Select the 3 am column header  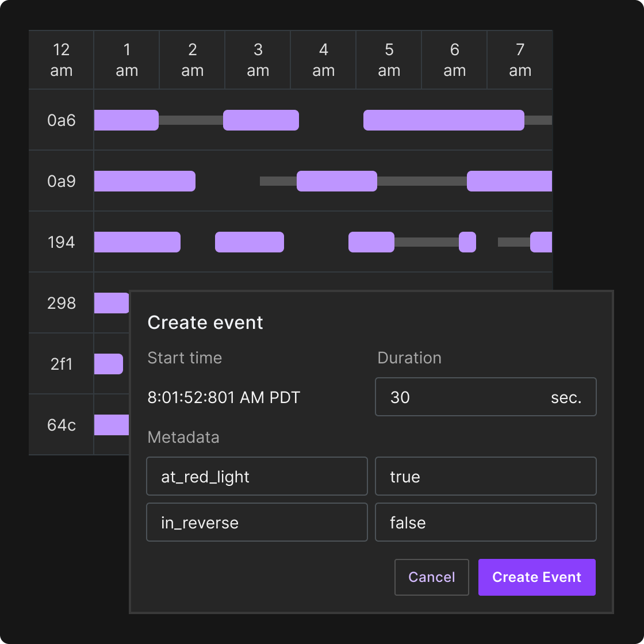258,60
